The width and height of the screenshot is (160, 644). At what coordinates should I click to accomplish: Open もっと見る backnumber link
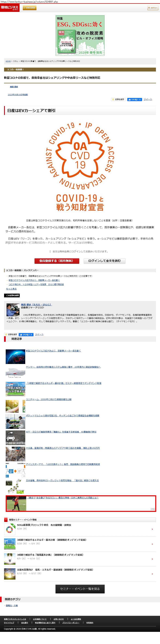click(x=11, y=289)
